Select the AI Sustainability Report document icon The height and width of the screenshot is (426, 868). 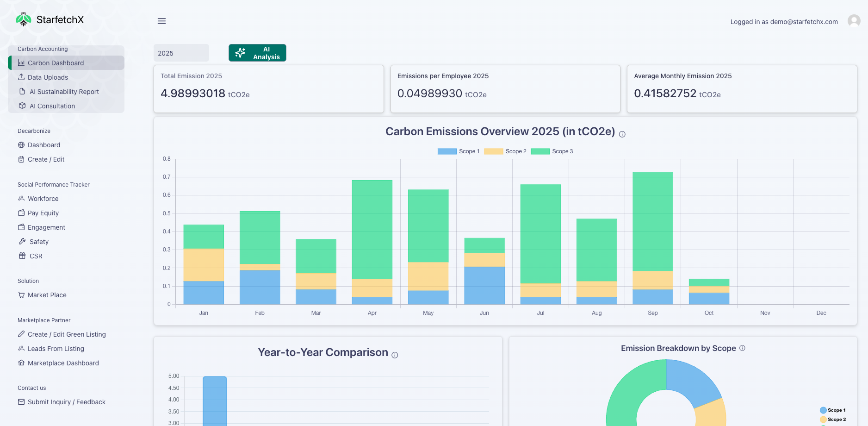tap(22, 91)
